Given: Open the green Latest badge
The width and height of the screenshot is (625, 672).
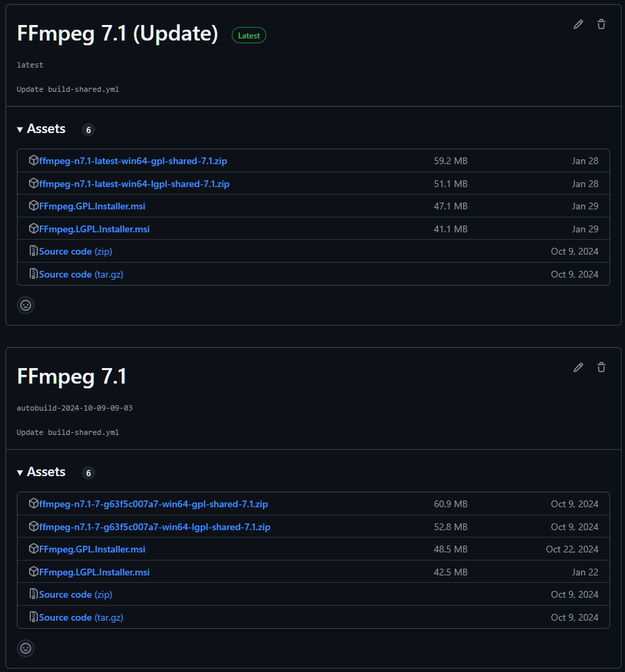Looking at the screenshot, I should [249, 35].
